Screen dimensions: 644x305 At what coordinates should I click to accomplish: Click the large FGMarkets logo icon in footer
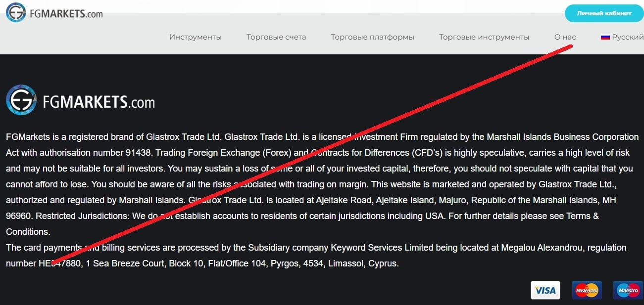(x=21, y=100)
